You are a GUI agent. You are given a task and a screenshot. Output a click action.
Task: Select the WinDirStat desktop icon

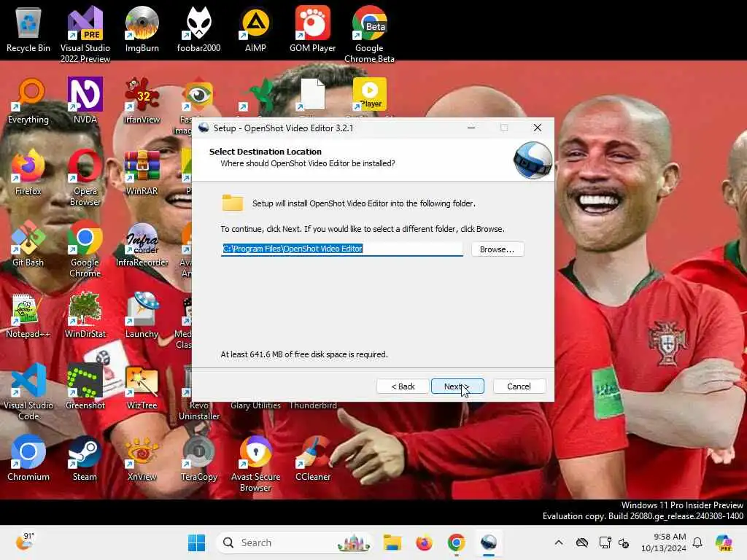point(85,315)
